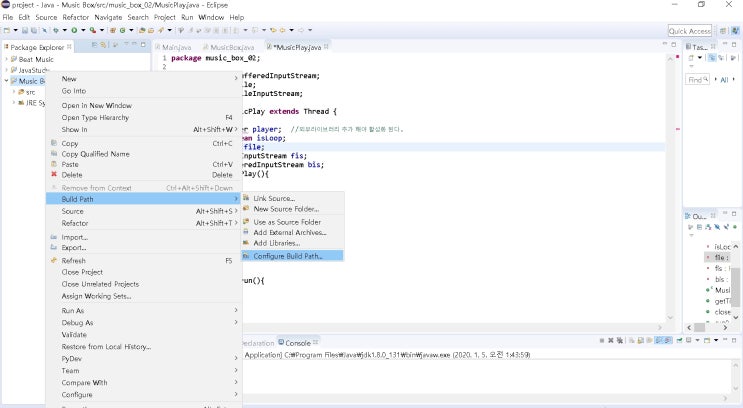Image resolution: width=743 pixels, height=408 pixels.
Task: Click the Run toolbar icon
Action: 74,31
